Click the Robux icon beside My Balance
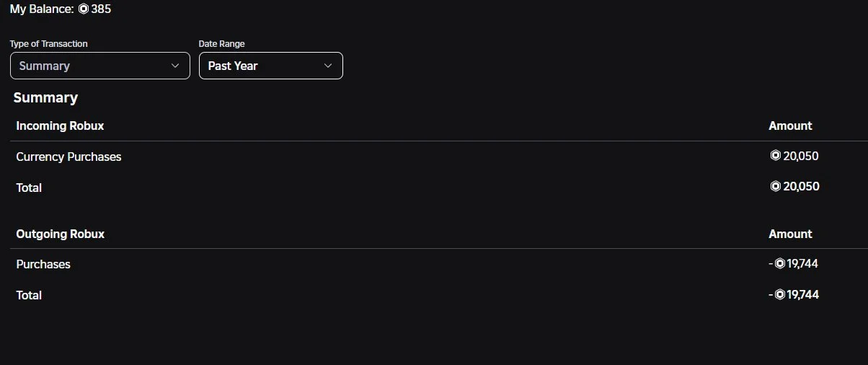This screenshot has height=365, width=868. coord(84,9)
